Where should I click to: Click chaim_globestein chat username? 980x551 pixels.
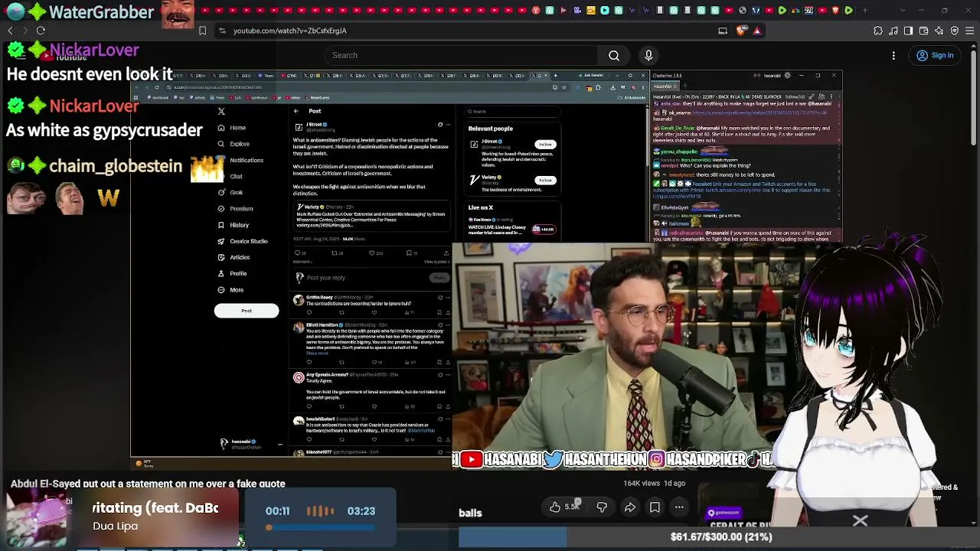click(116, 166)
